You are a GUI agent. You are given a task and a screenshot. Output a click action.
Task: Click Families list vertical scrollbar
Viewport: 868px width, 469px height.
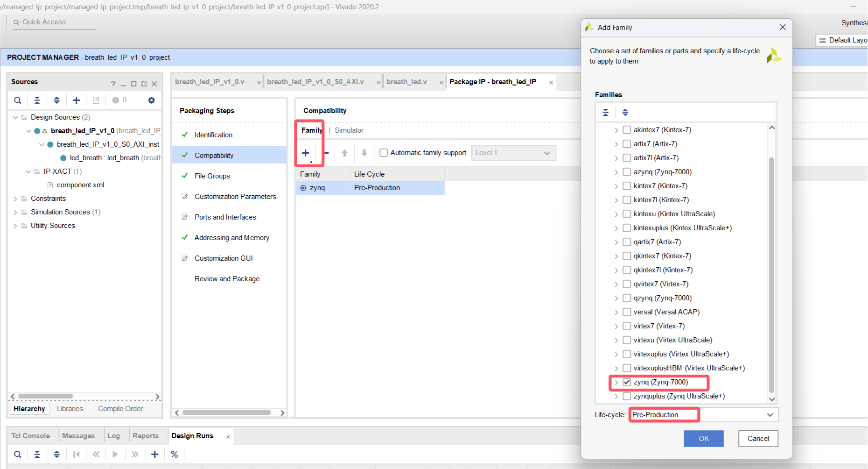pos(771,276)
